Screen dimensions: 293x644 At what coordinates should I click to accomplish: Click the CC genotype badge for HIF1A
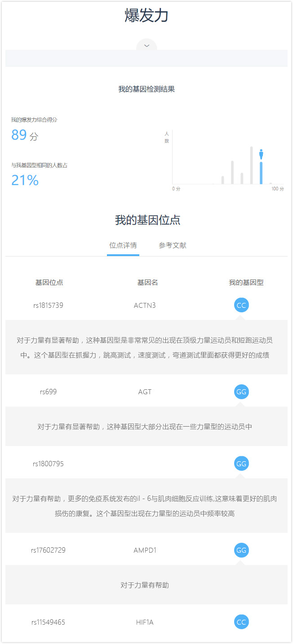[241, 622]
